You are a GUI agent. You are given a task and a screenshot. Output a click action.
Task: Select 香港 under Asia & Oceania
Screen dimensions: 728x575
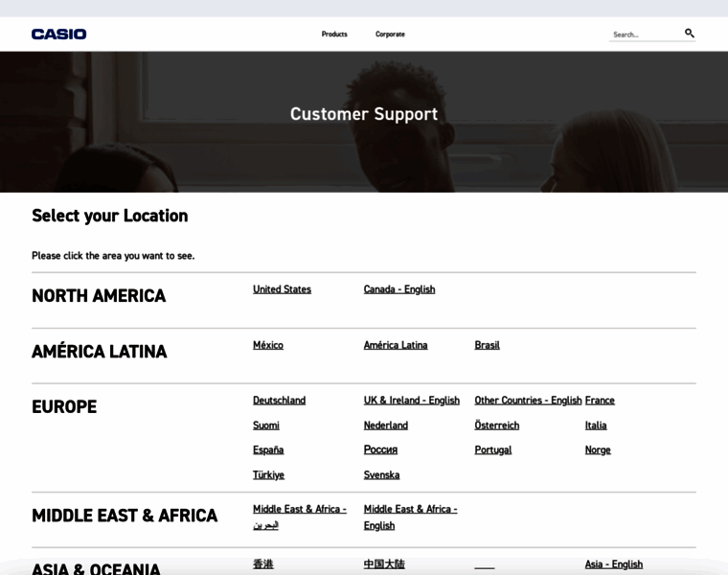tap(263, 564)
